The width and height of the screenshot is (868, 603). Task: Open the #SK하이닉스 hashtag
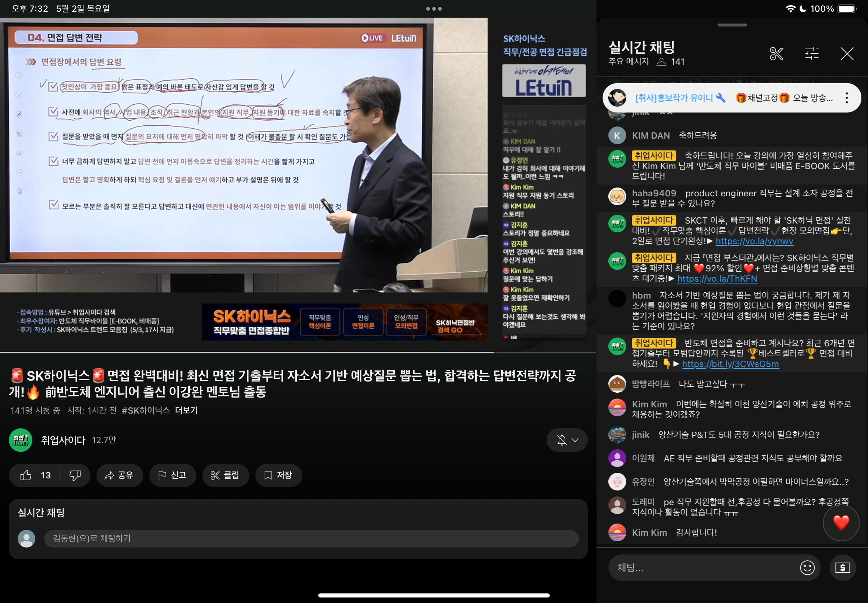pyautogui.click(x=146, y=410)
